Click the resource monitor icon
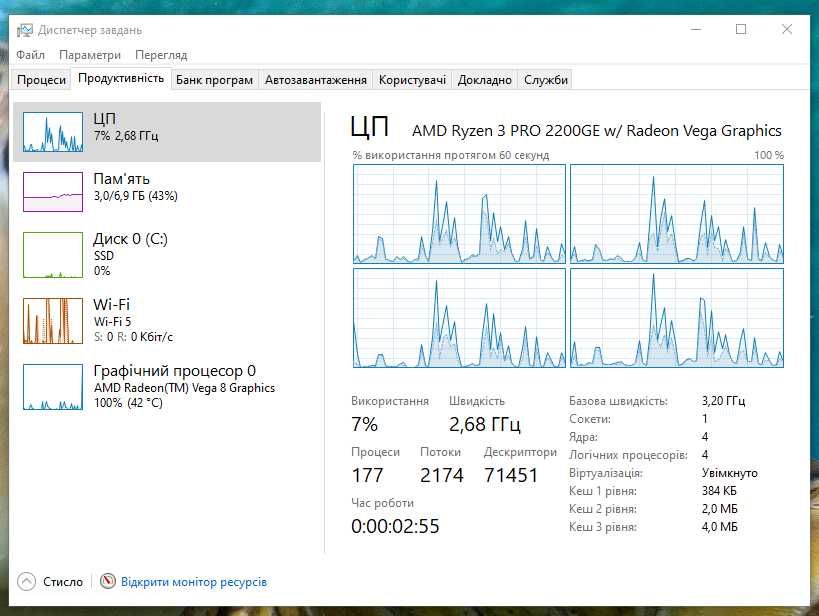Viewport: 819px width, 616px height. 108,581
